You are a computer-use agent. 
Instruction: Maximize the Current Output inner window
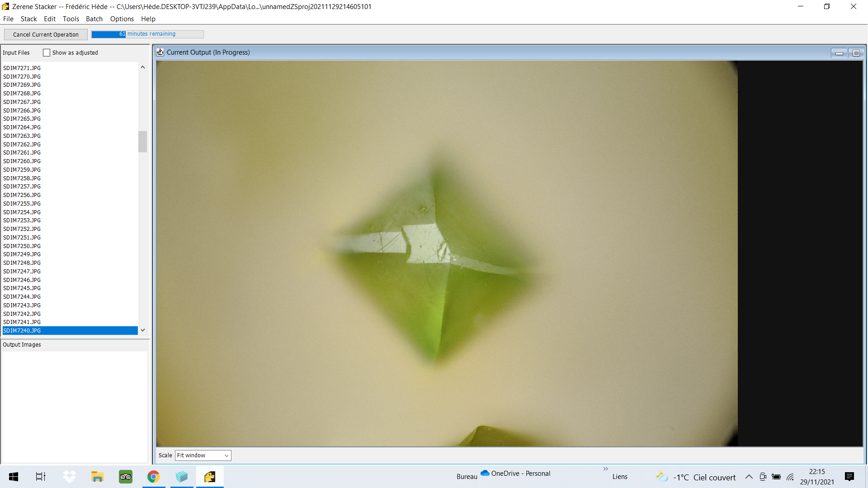(x=856, y=53)
